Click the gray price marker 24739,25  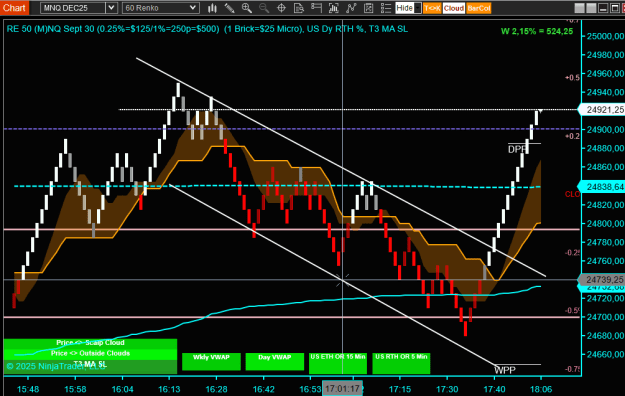click(x=602, y=280)
